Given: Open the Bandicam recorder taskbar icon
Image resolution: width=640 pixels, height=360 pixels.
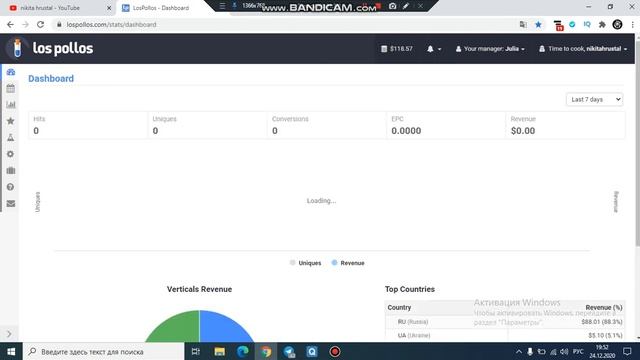Looking at the screenshot, I should coord(335,351).
